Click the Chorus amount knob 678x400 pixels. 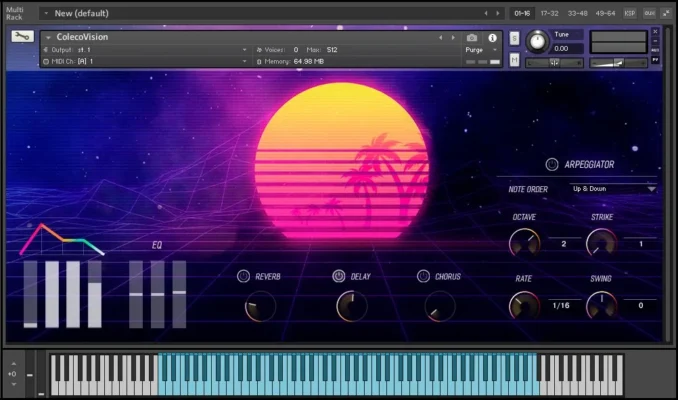pos(440,306)
